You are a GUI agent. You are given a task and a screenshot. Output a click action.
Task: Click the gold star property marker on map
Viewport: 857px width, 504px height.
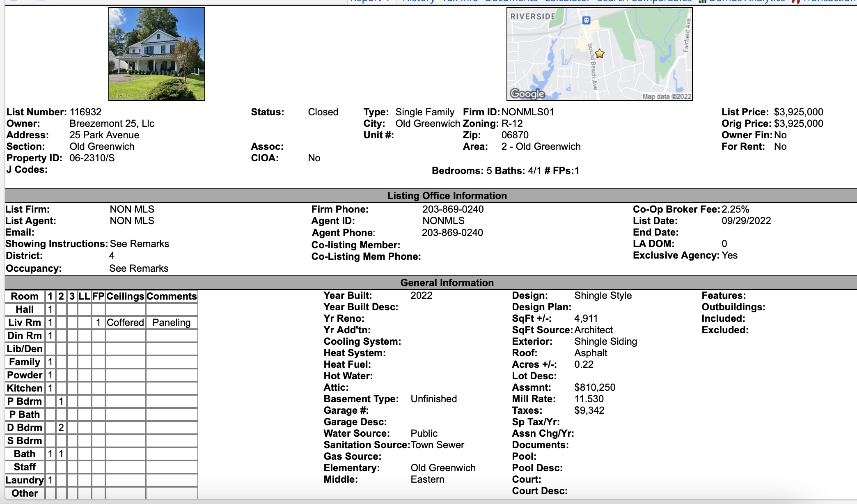pos(600,54)
